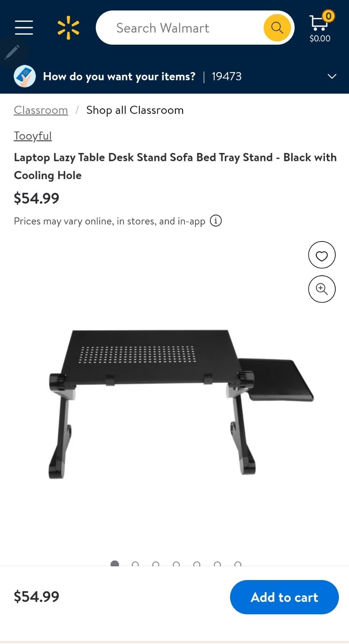Viewport: 349px width, 644px height.
Task: Click the Add to cart button
Action: [x=284, y=597]
